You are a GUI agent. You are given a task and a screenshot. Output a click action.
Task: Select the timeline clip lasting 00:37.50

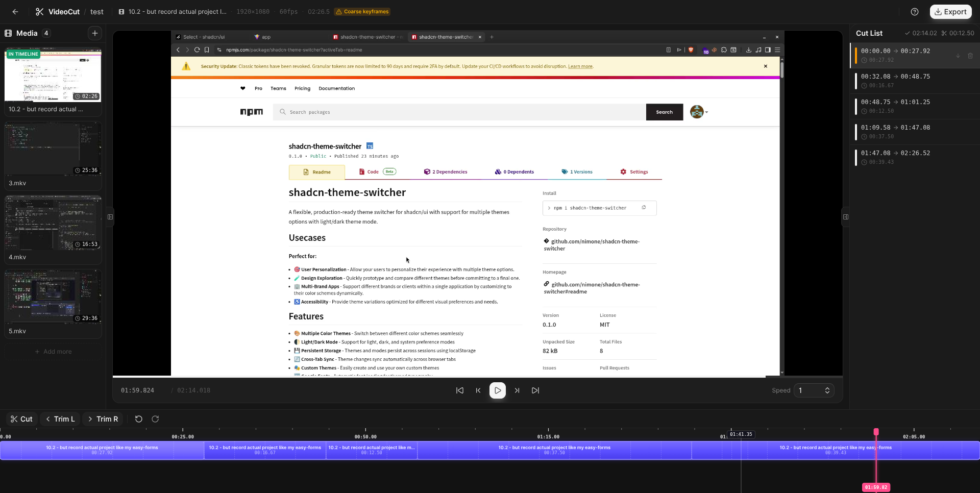click(x=554, y=450)
